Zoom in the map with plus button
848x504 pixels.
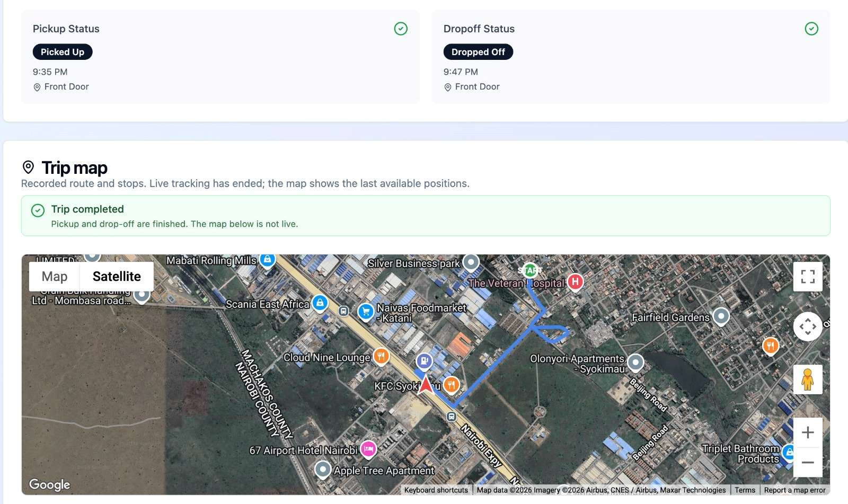(808, 432)
